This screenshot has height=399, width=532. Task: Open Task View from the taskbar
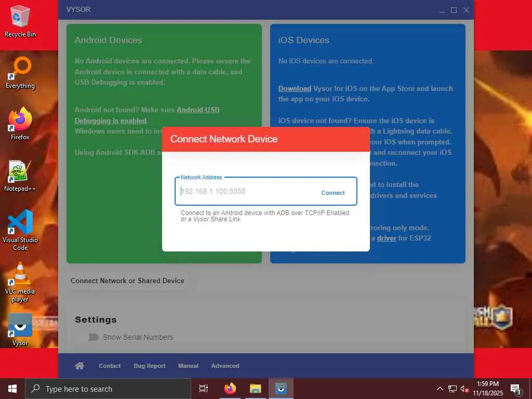[204, 389]
